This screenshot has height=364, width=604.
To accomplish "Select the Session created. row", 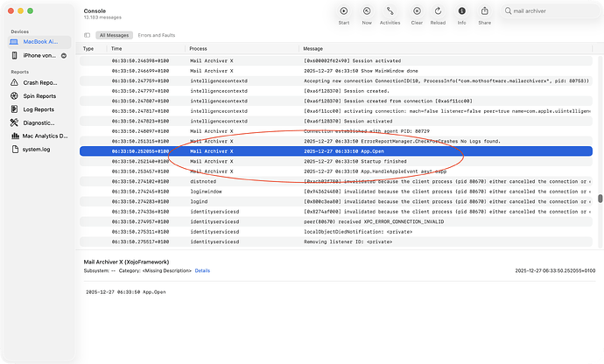I will 336,91.
